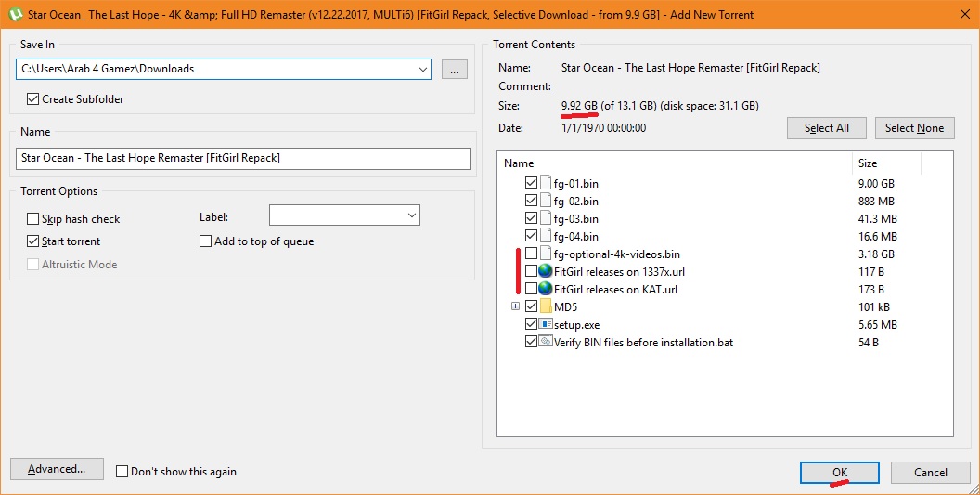Click the fg-02.bin file icon
The image size is (980, 495).
click(x=545, y=201)
